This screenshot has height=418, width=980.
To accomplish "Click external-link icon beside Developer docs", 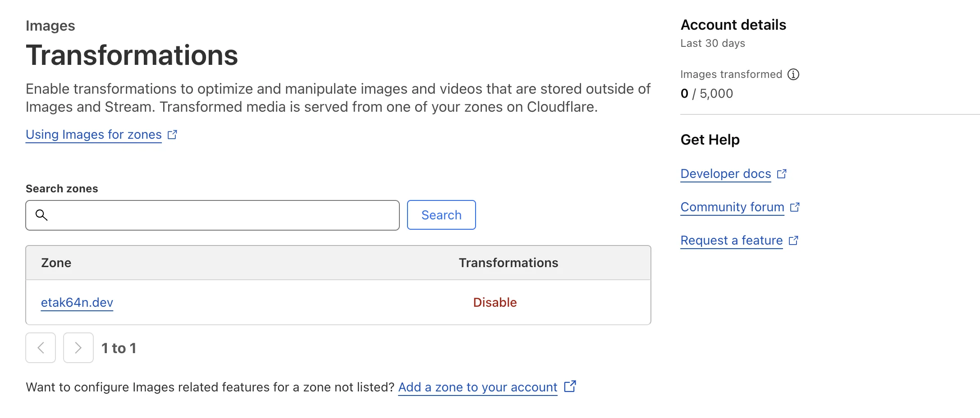I will (782, 174).
